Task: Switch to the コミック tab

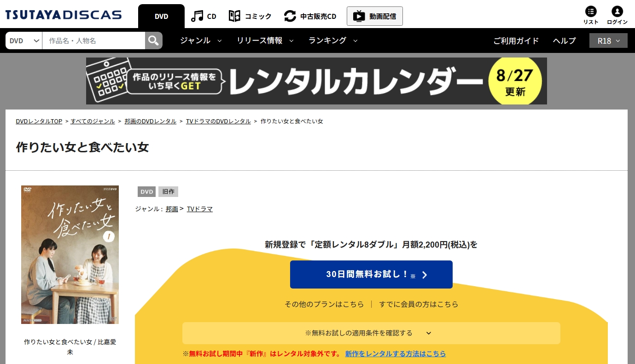Action: (250, 17)
